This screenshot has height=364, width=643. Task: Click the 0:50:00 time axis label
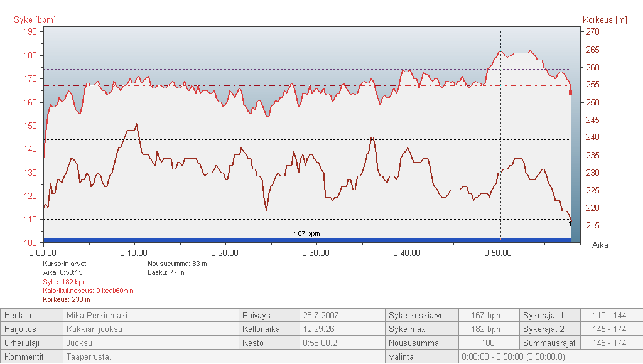click(x=497, y=254)
